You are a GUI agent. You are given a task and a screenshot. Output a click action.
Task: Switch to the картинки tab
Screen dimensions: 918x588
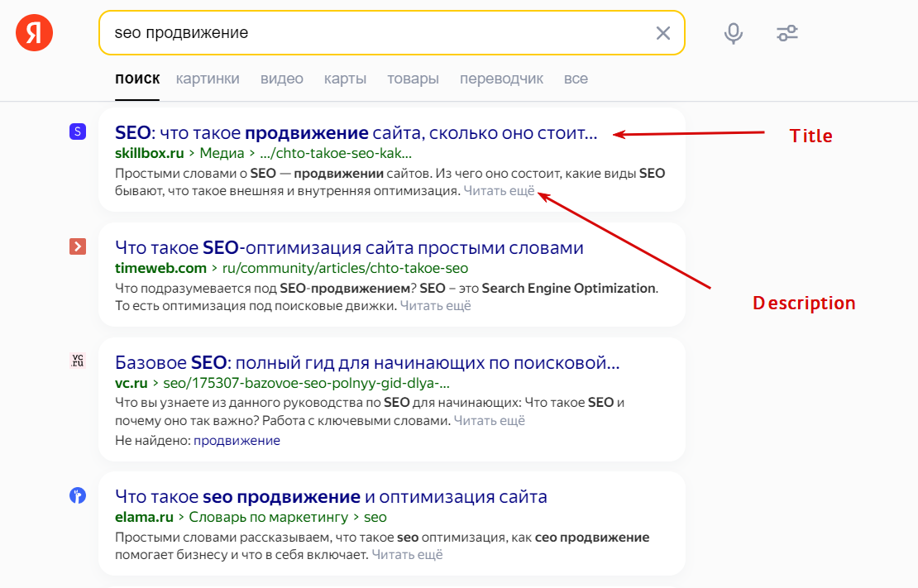coord(206,78)
